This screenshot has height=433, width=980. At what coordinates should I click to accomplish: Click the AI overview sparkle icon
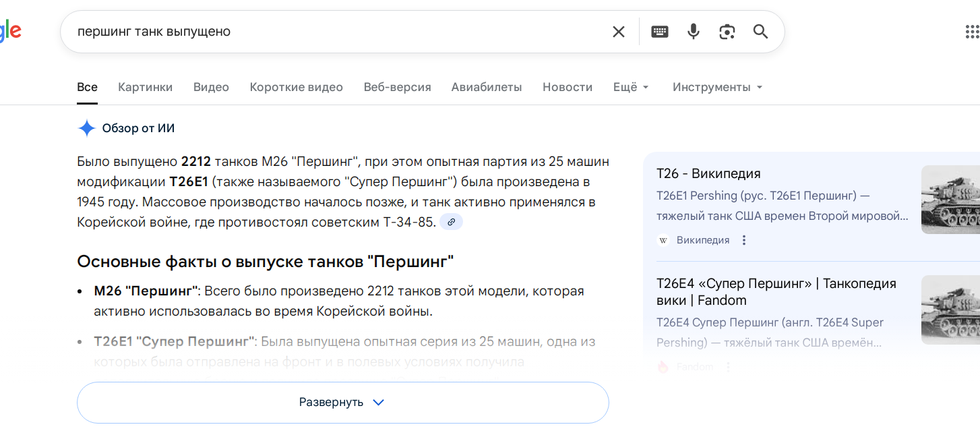click(87, 128)
